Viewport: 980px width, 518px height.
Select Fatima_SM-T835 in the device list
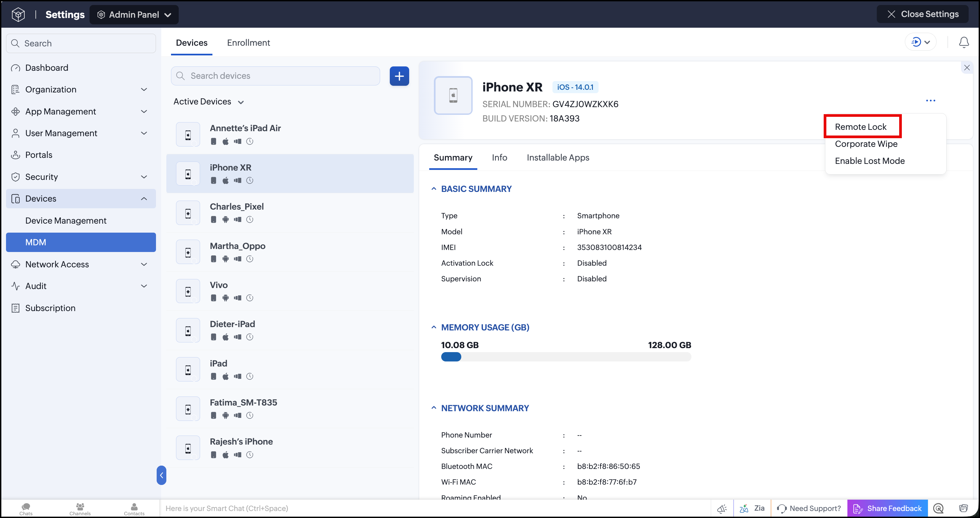[x=290, y=409]
